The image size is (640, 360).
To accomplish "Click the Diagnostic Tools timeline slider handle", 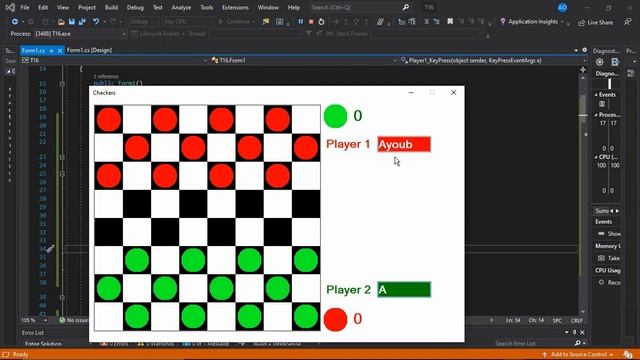I will (x=609, y=84).
